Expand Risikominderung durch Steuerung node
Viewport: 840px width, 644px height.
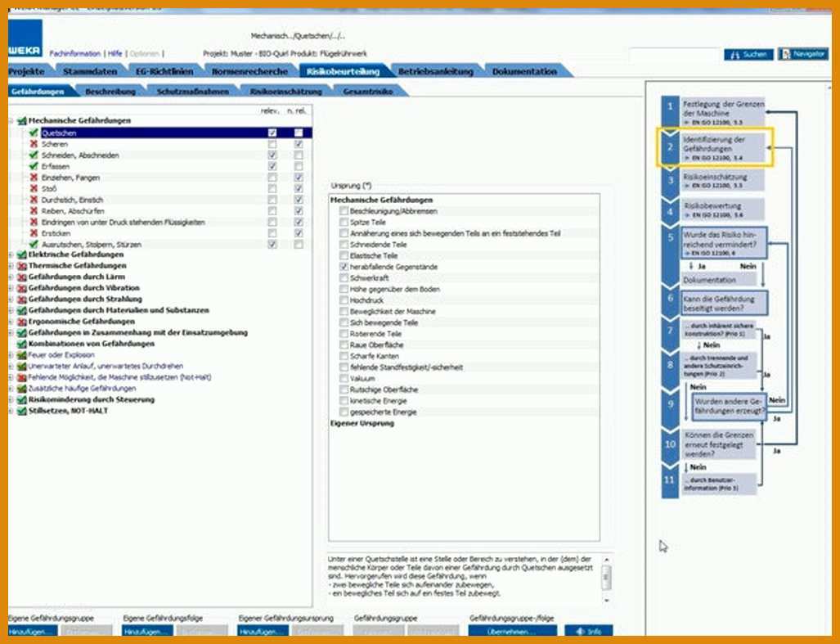tap(11, 399)
